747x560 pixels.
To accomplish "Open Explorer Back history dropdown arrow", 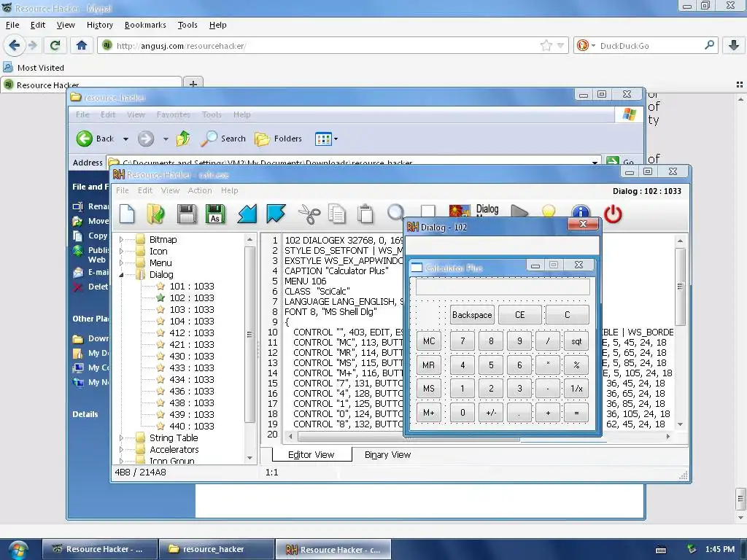I will [x=125, y=139].
